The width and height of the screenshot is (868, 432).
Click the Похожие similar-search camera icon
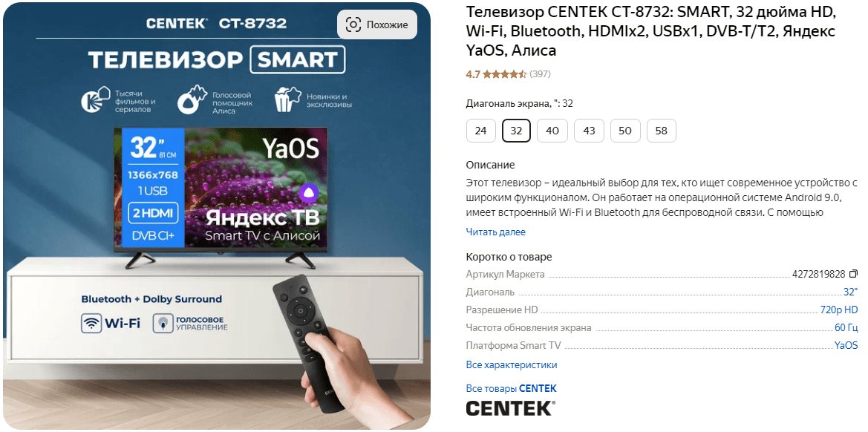pyautogui.click(x=353, y=24)
